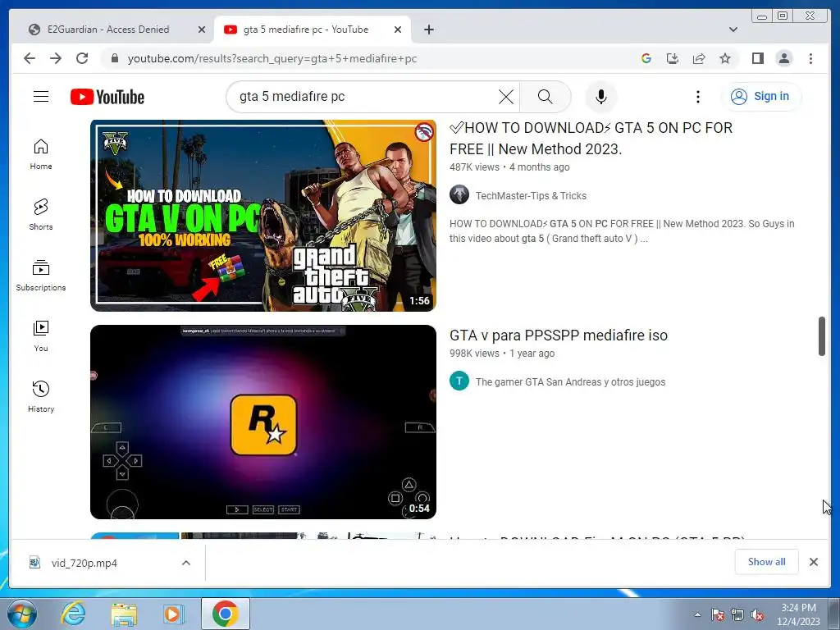Open Windows Media Player on taskbar
840x630 pixels.
(x=173, y=614)
